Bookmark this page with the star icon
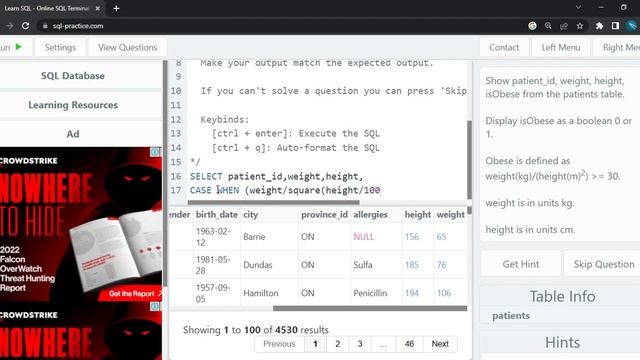640x360 pixels. [x=580, y=26]
